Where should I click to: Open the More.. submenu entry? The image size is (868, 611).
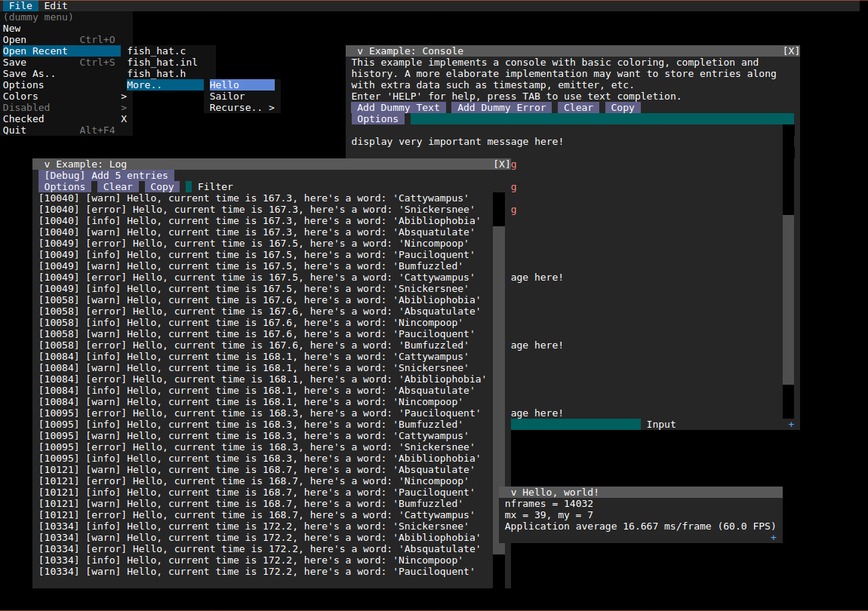pyautogui.click(x=165, y=85)
